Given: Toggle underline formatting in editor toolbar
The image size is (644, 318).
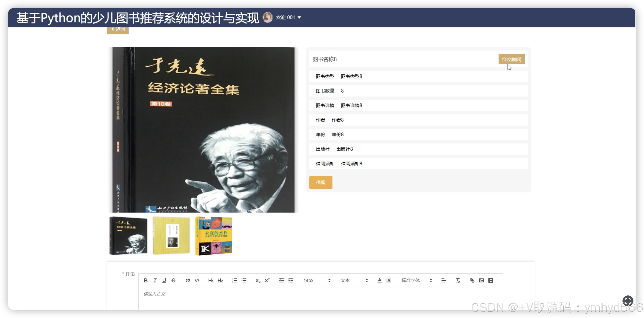Looking at the screenshot, I should tap(164, 280).
